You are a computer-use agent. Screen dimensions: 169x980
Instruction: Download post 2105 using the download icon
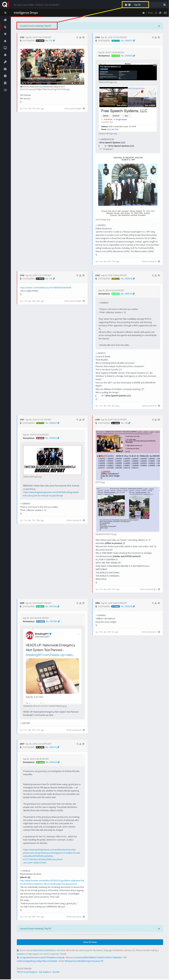tap(80, 37)
